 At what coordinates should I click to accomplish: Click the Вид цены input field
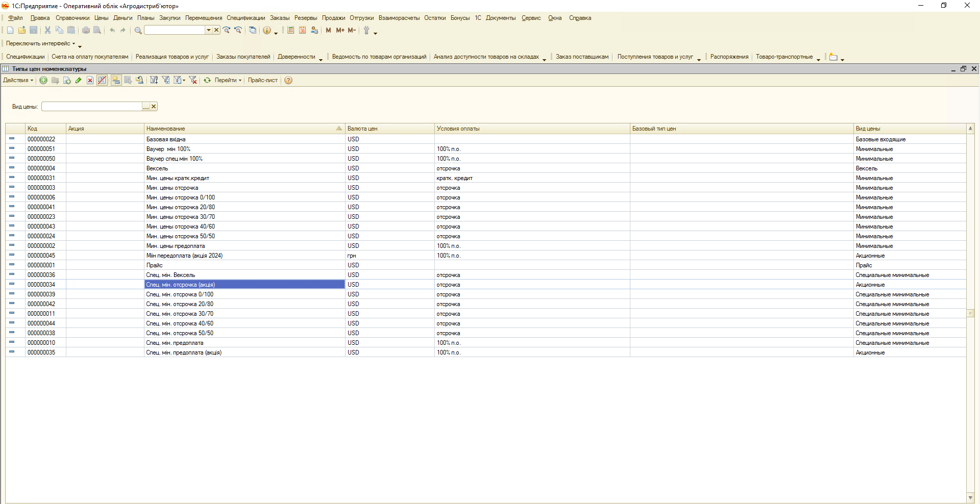[x=92, y=107]
